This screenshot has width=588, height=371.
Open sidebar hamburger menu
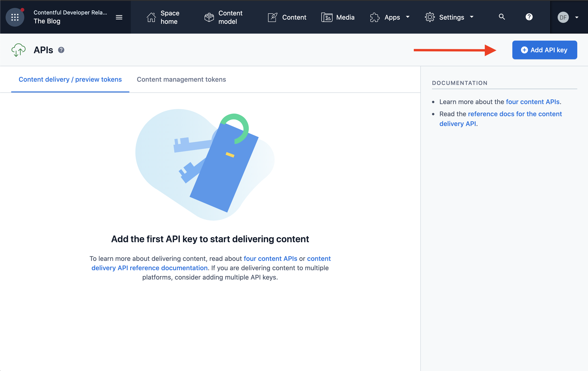119,17
